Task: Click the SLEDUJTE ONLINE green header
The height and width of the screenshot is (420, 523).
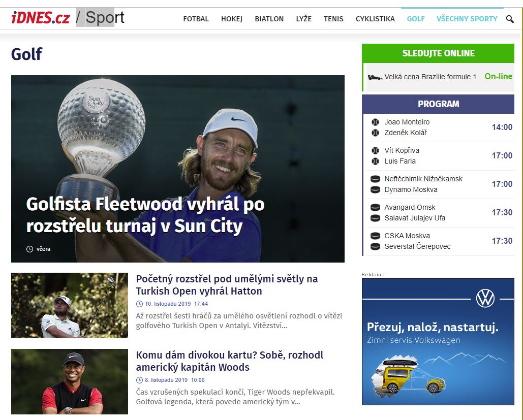Action: [438, 53]
